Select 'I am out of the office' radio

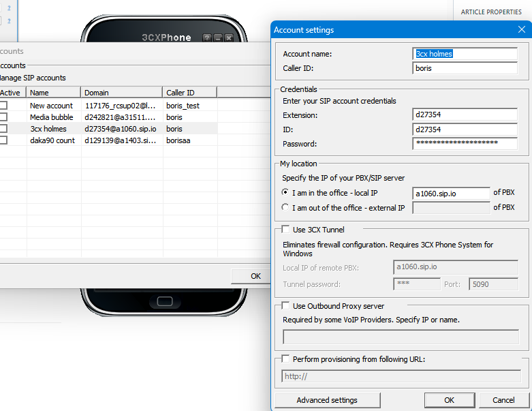(x=285, y=207)
